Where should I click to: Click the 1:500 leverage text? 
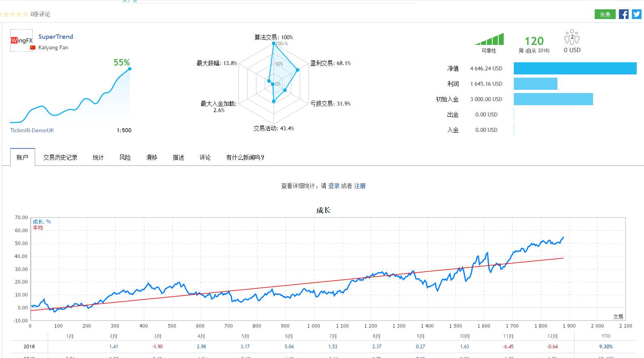coord(124,130)
